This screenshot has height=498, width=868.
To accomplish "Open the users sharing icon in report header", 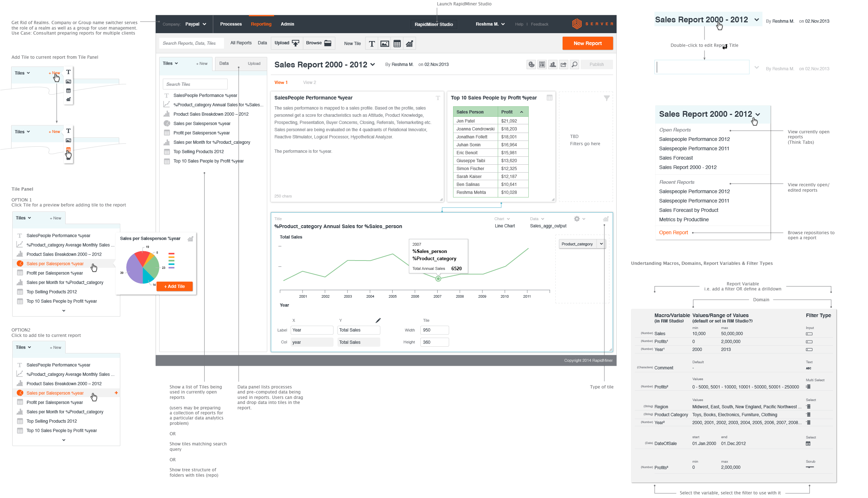I will point(553,65).
